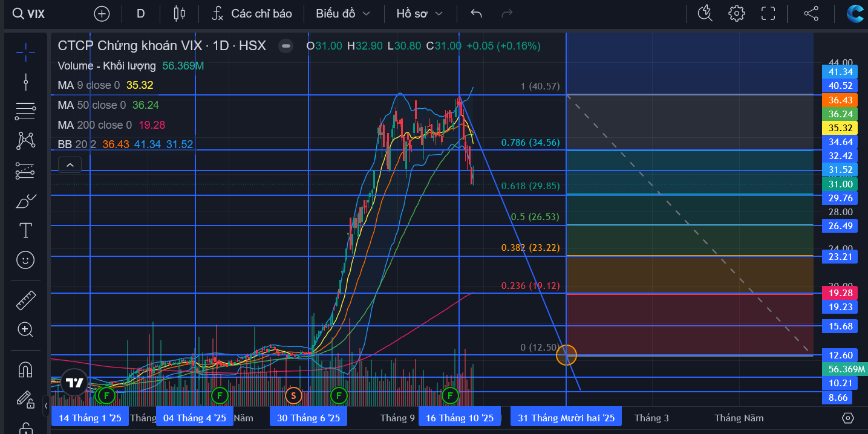Screen dimensions: 868x434
Task: Click the 1 (40.57) Fibonacci label
Action: 540,86
